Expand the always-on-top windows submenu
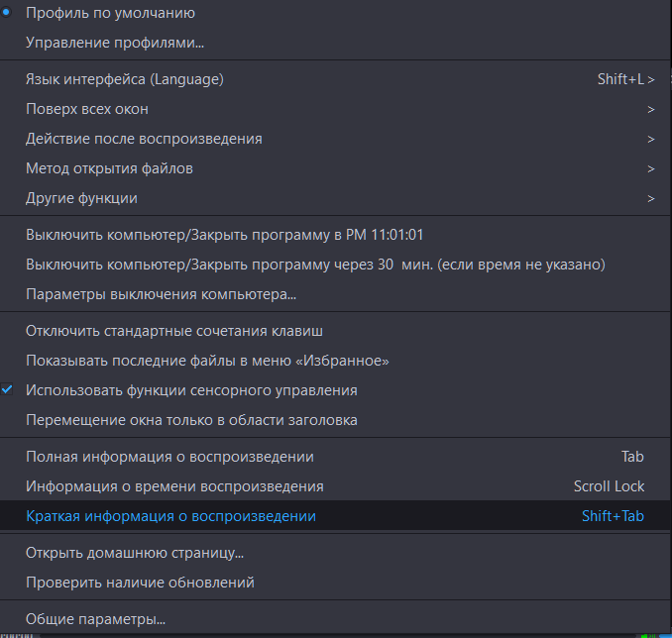Screen dimensions: 672x638 (87, 109)
